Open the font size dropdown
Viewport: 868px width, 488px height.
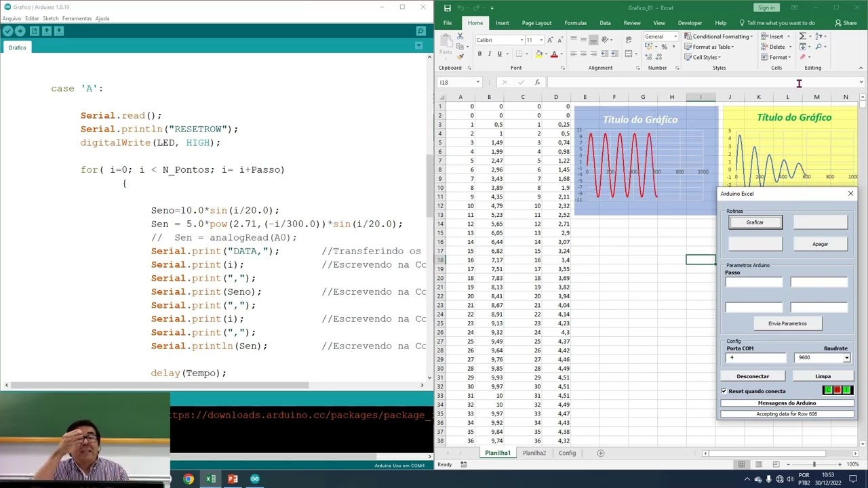[540, 40]
